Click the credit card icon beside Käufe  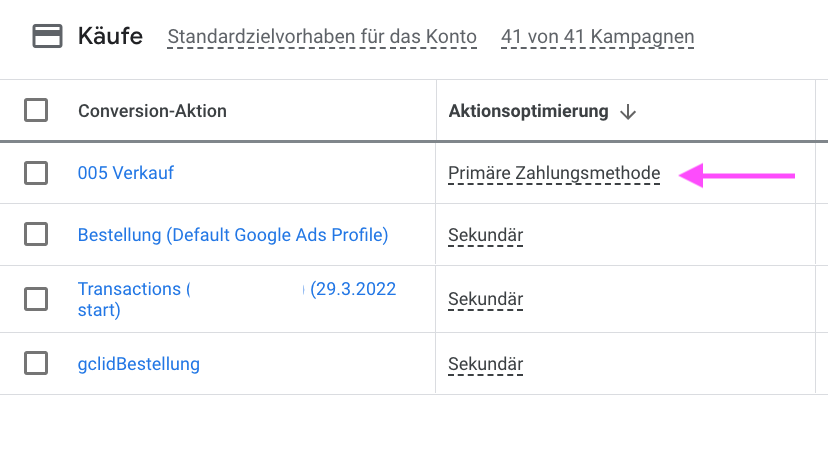coord(48,36)
